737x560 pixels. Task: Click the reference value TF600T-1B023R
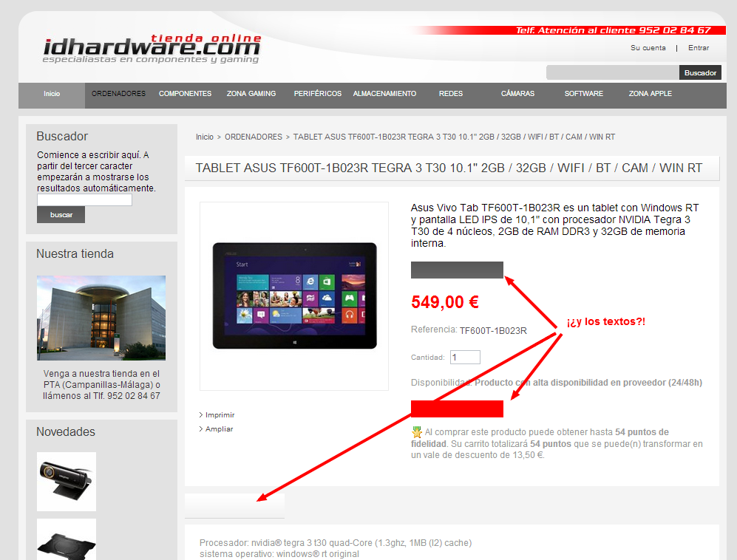tap(493, 331)
